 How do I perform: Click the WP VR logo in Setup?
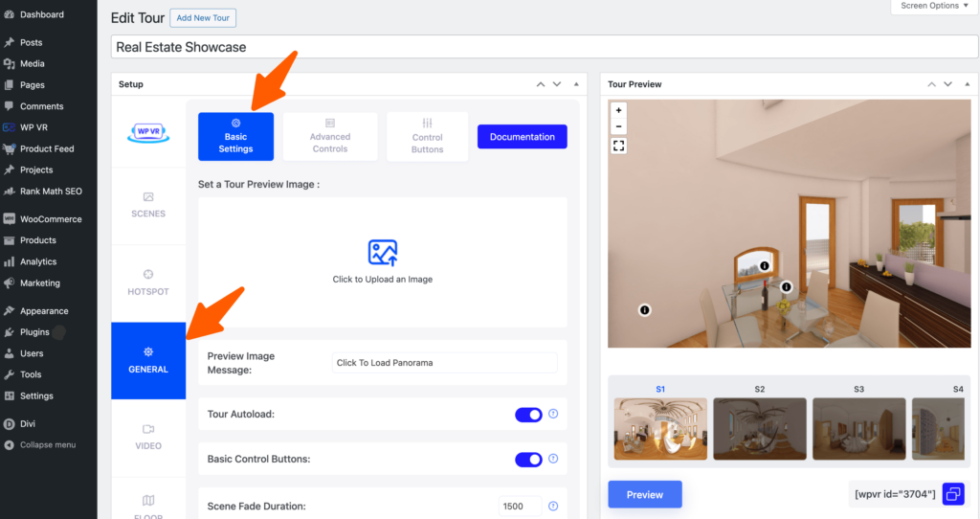pos(148,132)
